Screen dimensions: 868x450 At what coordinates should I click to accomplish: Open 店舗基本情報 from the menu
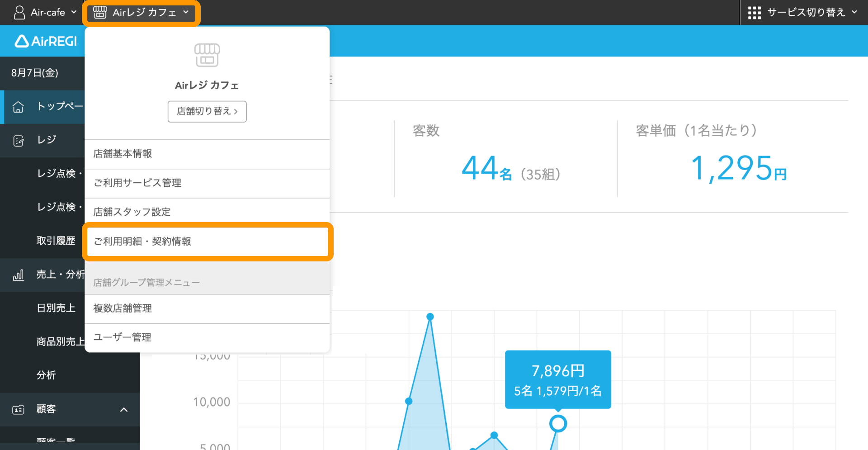pos(207,154)
